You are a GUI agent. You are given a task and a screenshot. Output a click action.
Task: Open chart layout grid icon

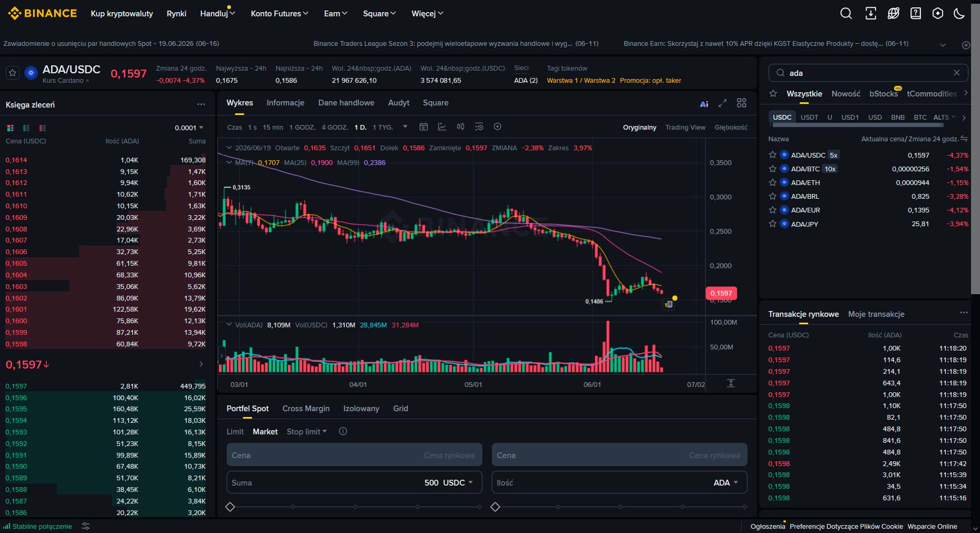pyautogui.click(x=742, y=103)
